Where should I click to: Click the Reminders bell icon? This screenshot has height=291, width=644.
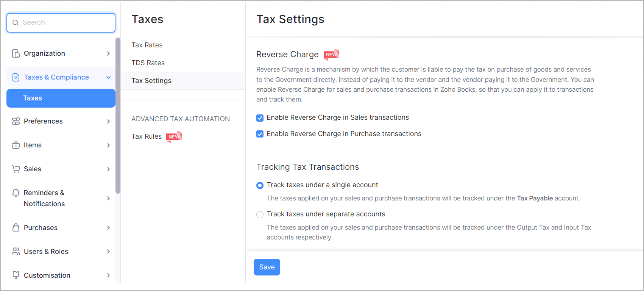[x=16, y=193]
